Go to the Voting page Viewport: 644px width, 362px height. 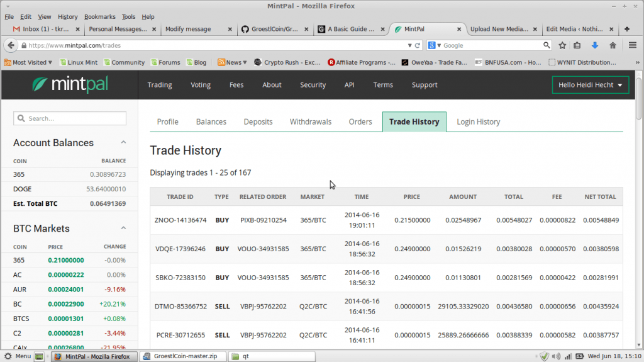[x=201, y=85]
